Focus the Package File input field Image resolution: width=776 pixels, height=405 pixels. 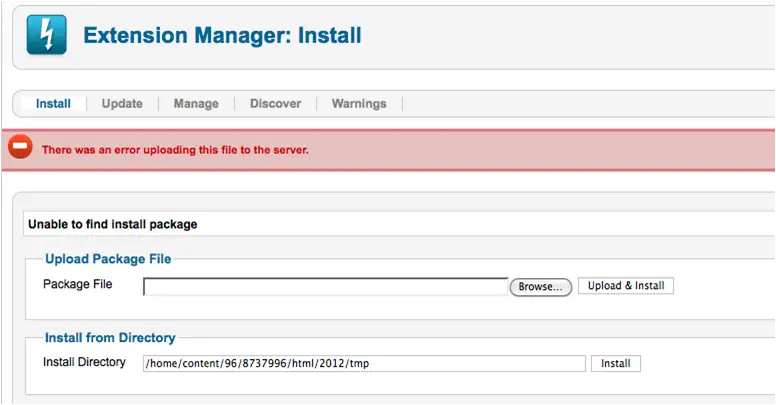(326, 287)
